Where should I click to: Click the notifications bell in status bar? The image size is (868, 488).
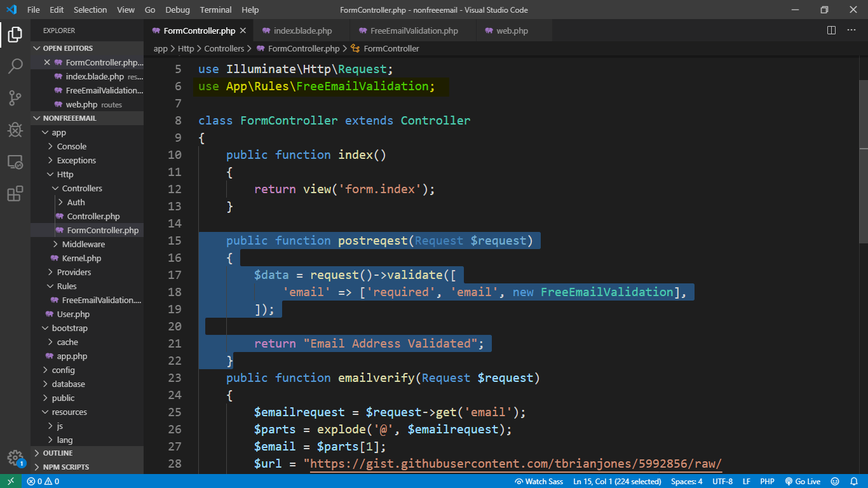click(853, 482)
